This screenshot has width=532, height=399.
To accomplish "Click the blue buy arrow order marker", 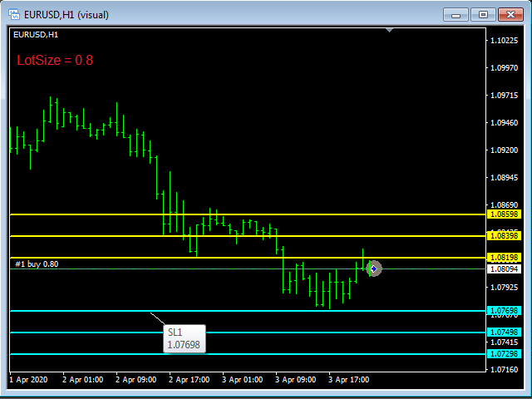I will (x=374, y=268).
